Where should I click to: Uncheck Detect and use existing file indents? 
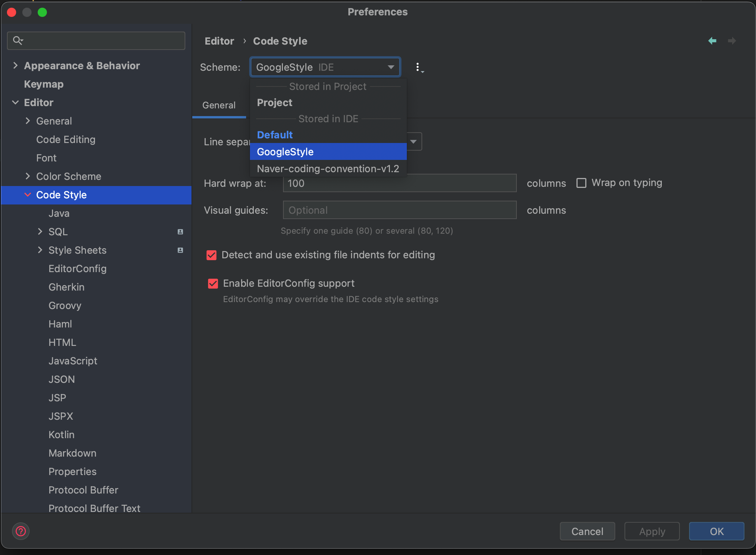pos(211,255)
